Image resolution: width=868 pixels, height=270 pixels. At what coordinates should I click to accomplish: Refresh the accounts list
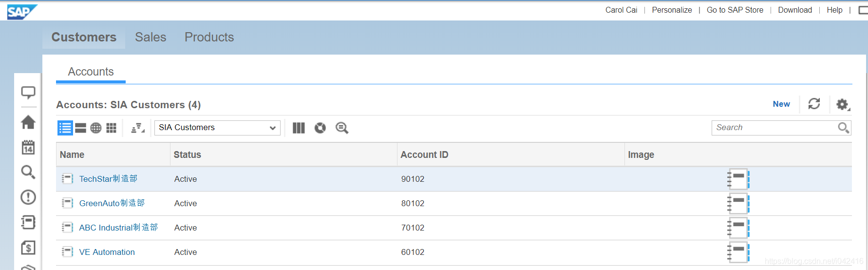(814, 104)
